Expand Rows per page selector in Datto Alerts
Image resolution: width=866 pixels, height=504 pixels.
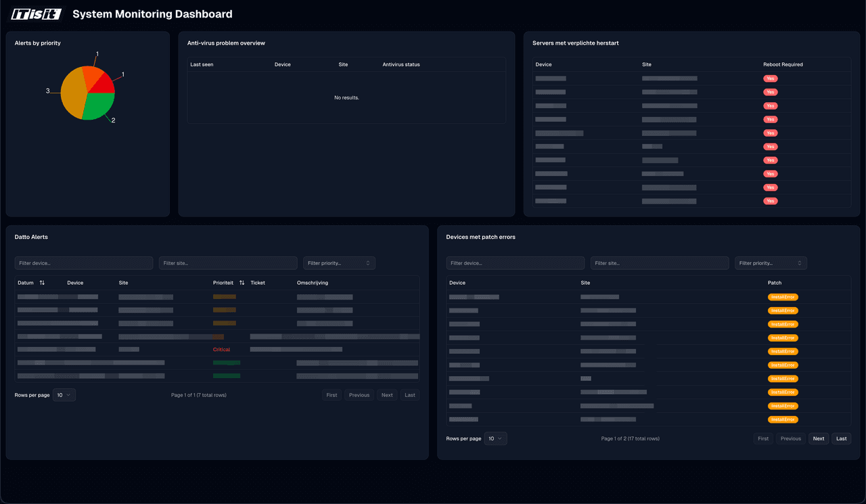[64, 395]
